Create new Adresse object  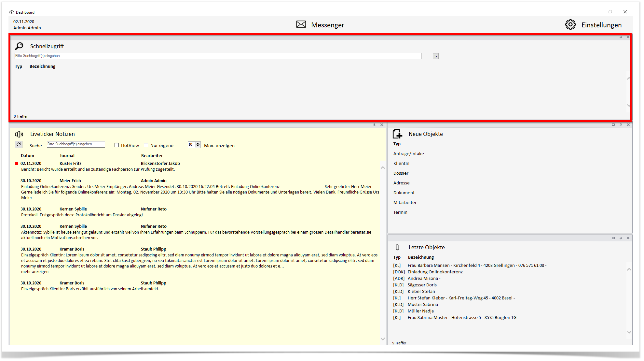tap(401, 183)
